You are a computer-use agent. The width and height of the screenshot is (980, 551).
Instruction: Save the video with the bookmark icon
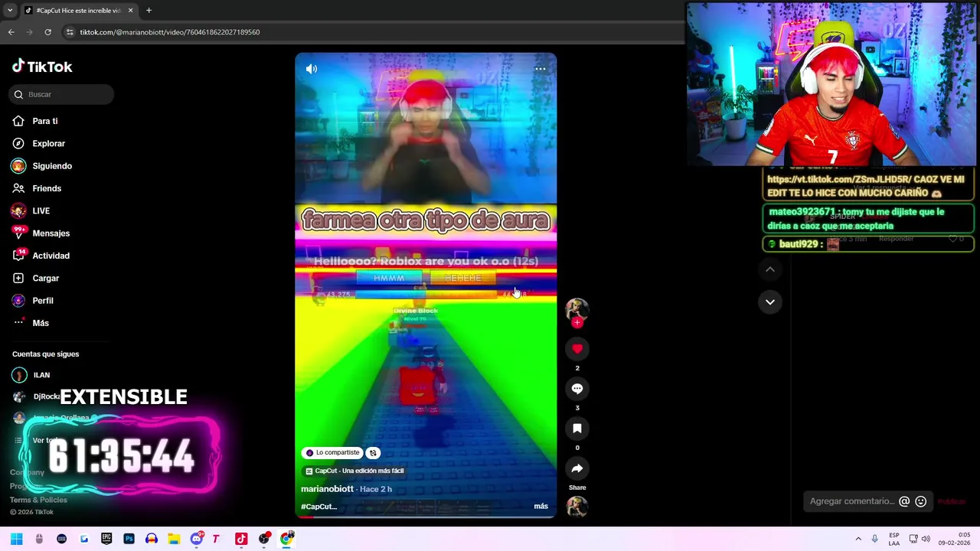577,429
